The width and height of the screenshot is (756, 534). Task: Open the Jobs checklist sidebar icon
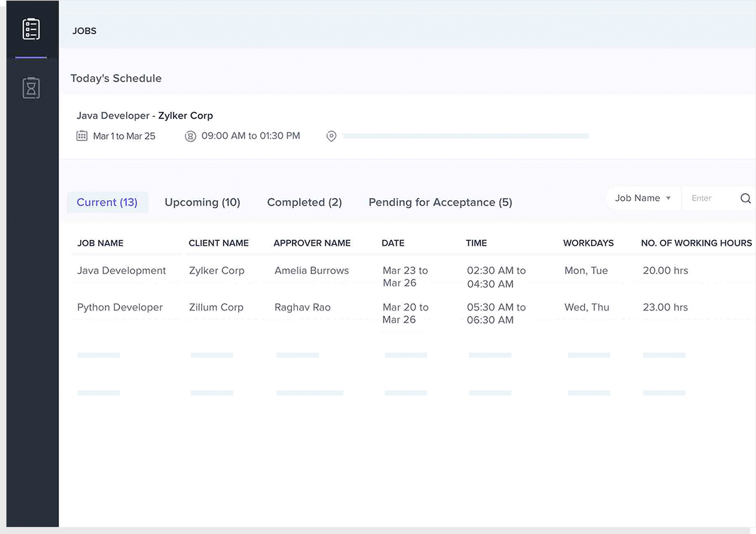31,29
